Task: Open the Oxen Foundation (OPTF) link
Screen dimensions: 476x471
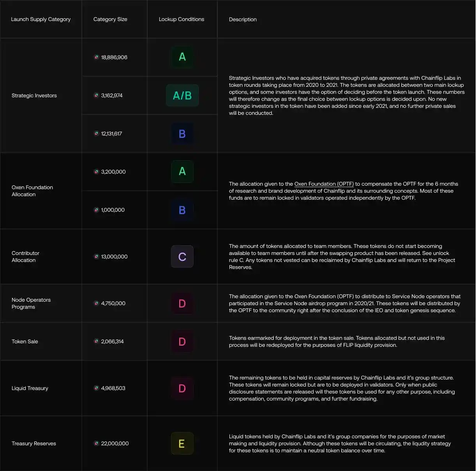Action: (324, 184)
